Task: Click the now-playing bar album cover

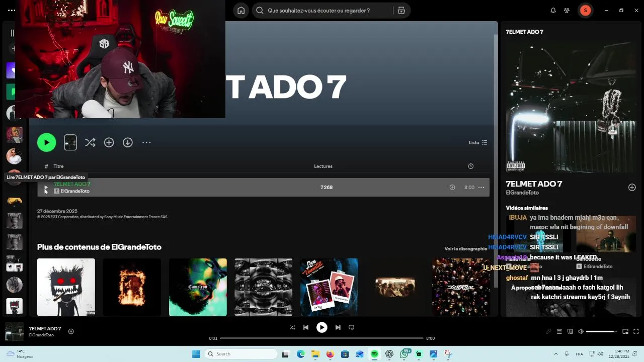Action: tap(14, 331)
